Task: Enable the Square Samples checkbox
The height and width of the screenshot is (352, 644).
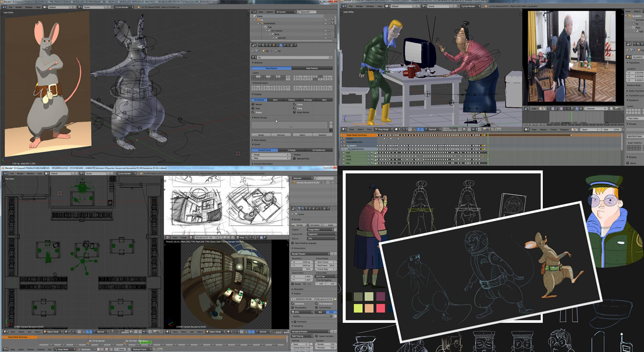Action: click(x=316, y=336)
